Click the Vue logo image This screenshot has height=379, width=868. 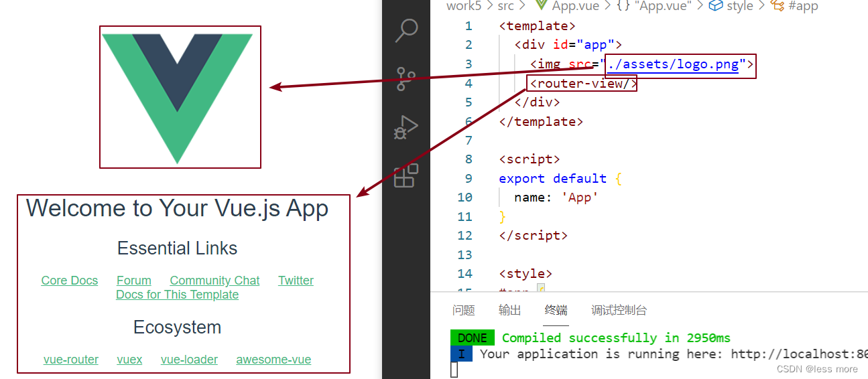(x=178, y=98)
